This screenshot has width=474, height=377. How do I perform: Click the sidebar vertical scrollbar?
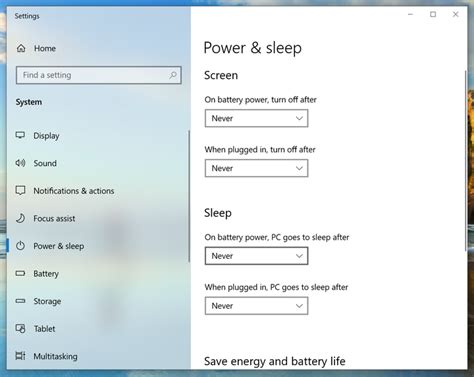189,196
